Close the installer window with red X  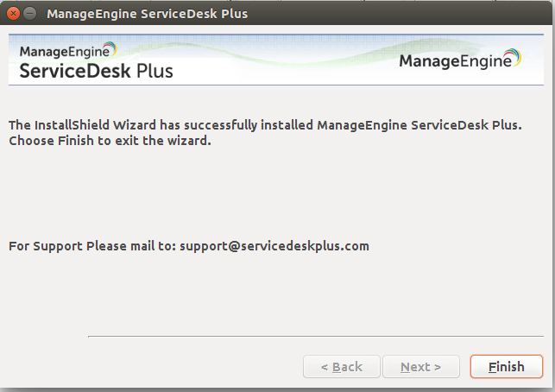pos(13,14)
